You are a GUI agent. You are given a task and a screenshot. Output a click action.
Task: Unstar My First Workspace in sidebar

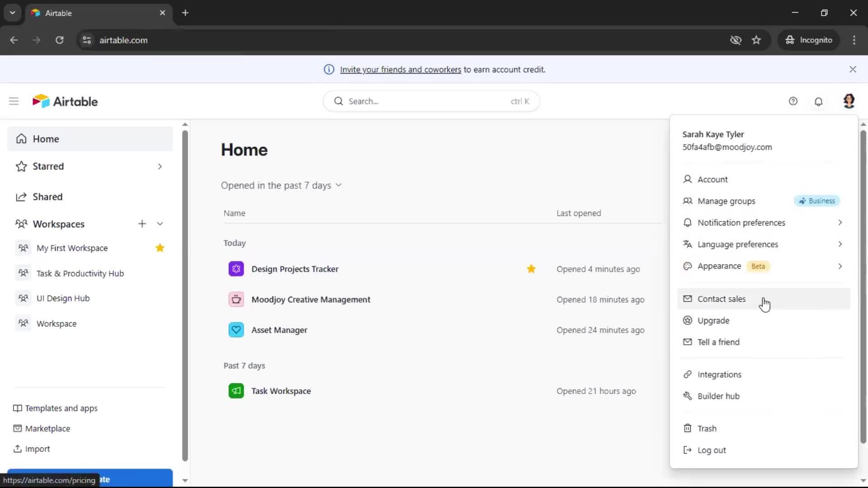pos(160,248)
